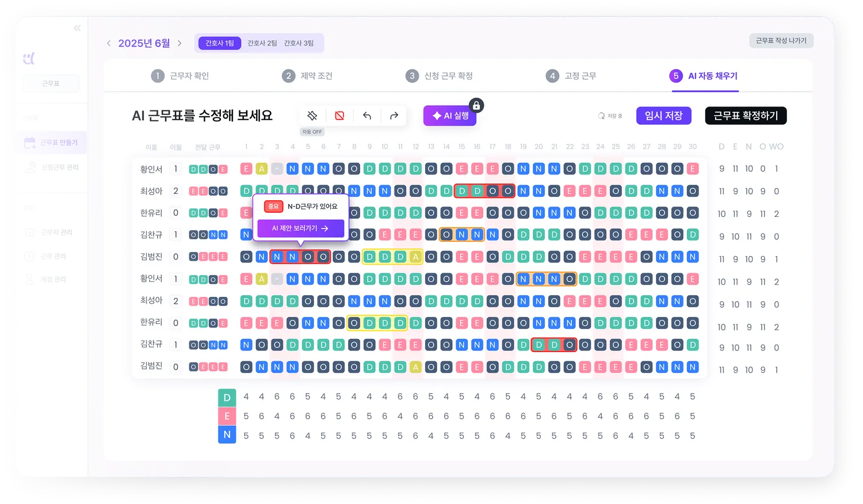
Task: Go to the next month arrow
Action: 180,43
